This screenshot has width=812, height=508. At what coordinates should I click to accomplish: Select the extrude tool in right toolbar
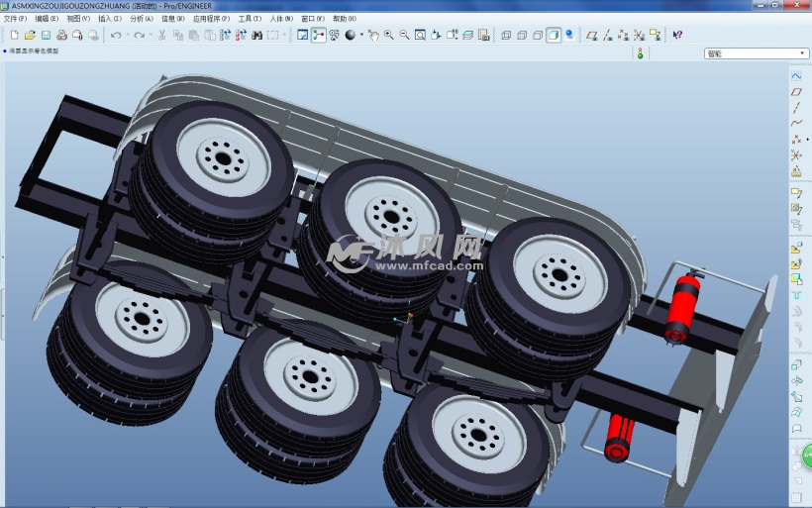[796, 365]
